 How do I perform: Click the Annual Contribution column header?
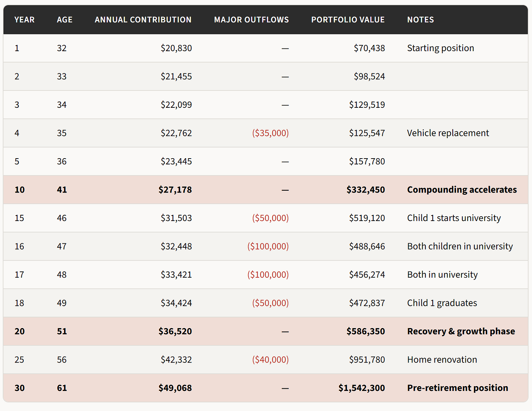coord(143,20)
